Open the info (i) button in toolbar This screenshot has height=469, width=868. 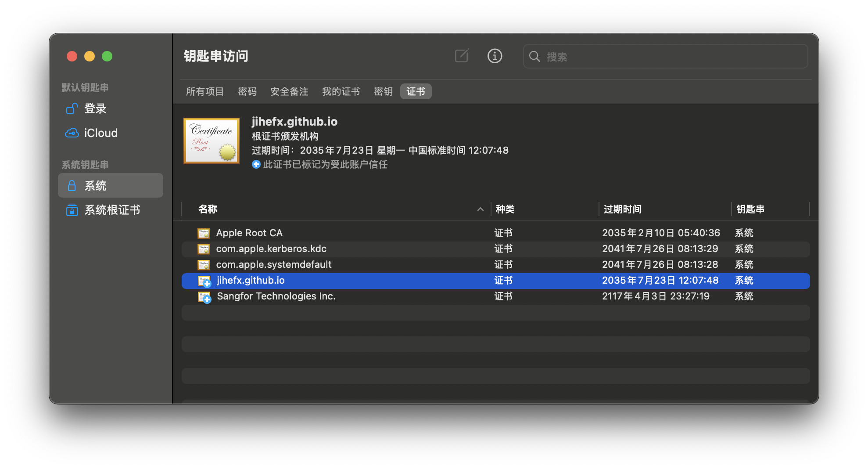pyautogui.click(x=495, y=56)
